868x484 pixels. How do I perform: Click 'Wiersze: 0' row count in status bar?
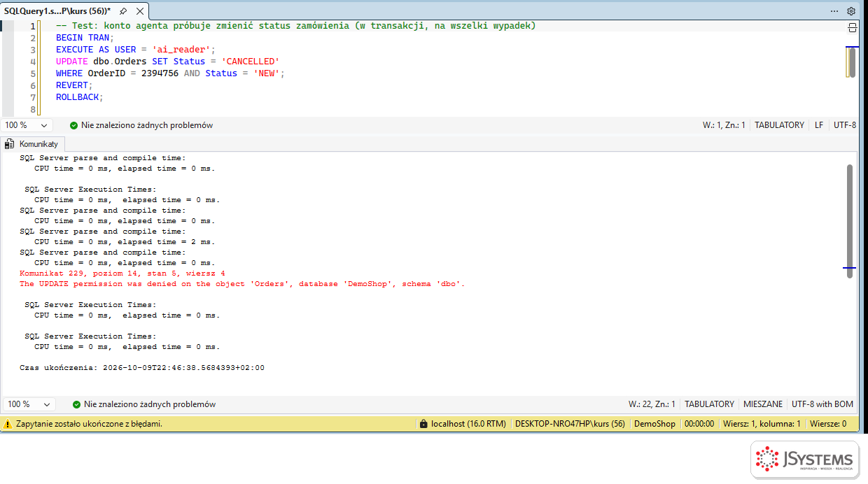pyautogui.click(x=828, y=424)
